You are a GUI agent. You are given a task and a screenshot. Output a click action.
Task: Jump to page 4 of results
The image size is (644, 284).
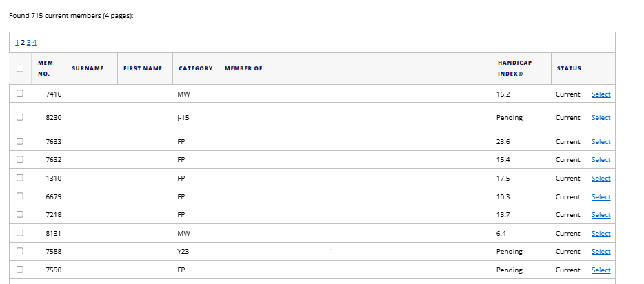[x=34, y=43]
